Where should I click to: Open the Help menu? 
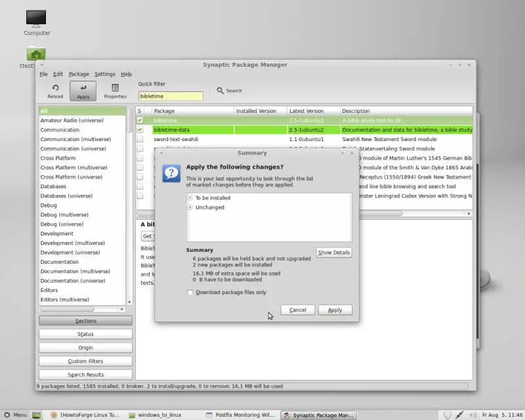(126, 74)
